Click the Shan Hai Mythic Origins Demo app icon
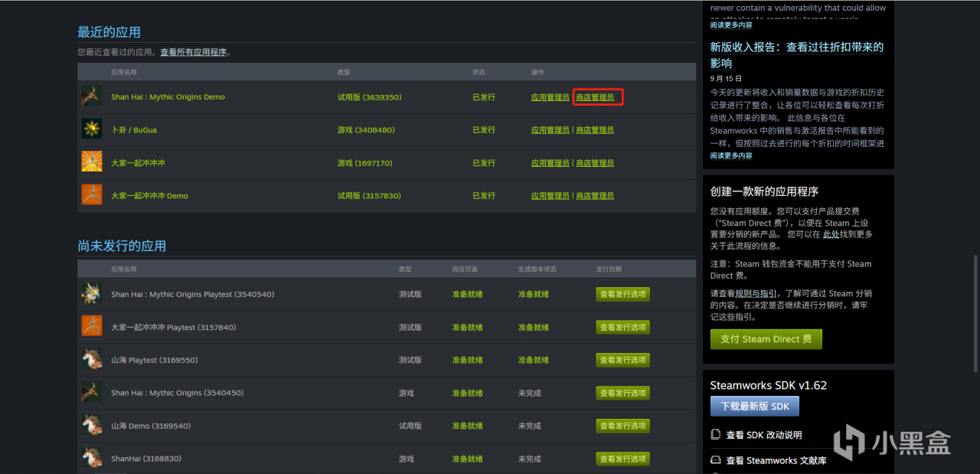Screen dimensions: 980x474 [x=92, y=96]
